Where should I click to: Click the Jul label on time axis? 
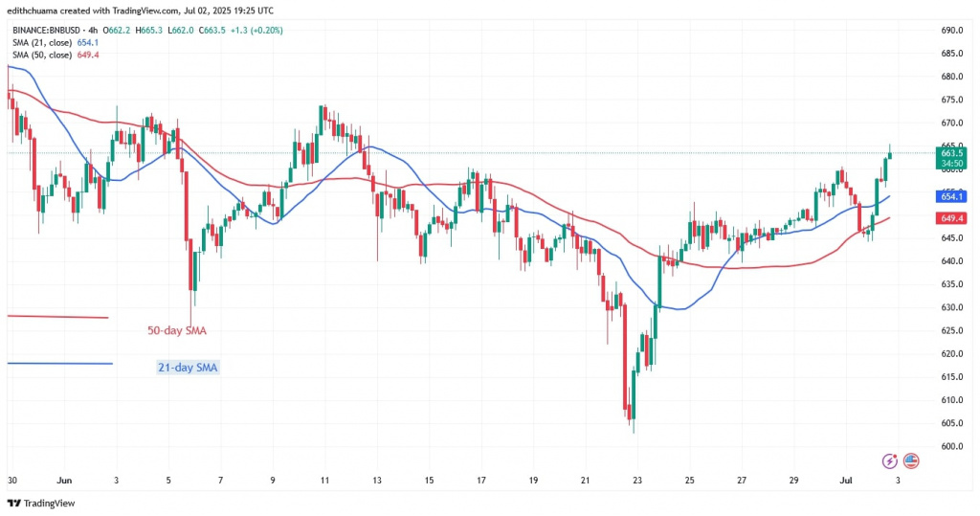click(844, 481)
